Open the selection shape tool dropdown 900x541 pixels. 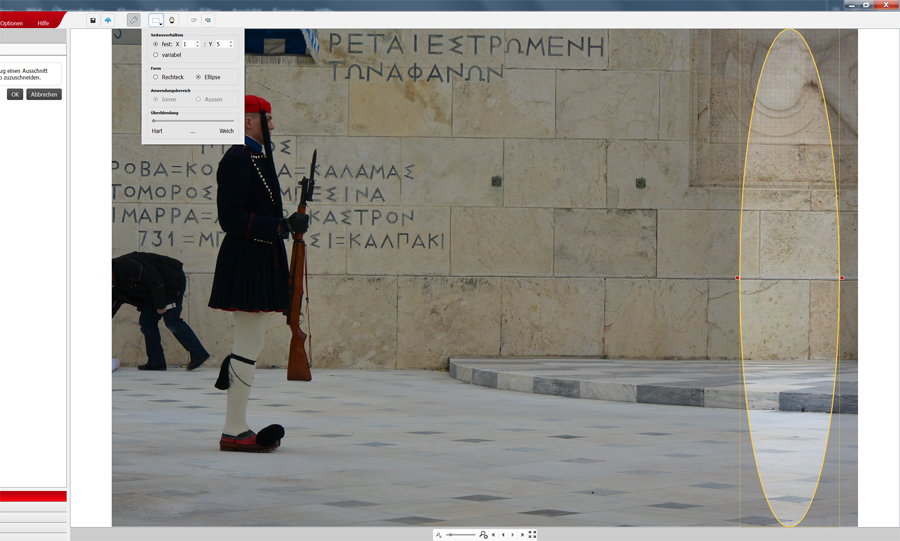coord(156,20)
